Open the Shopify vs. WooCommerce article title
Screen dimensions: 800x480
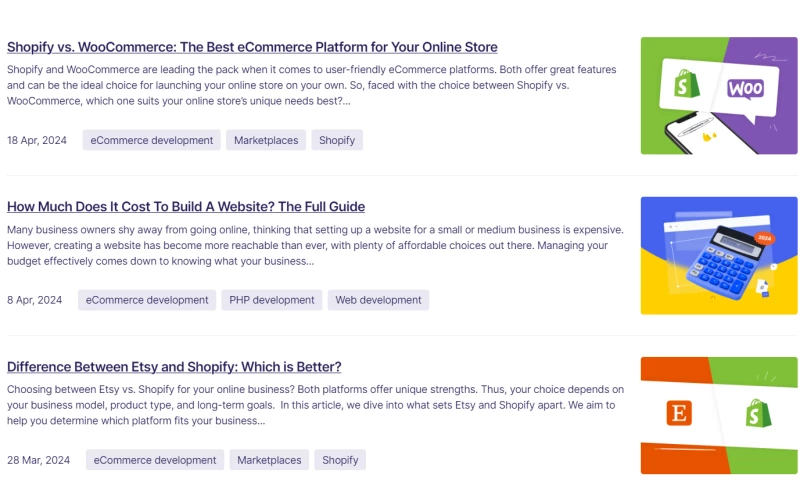coord(252,47)
